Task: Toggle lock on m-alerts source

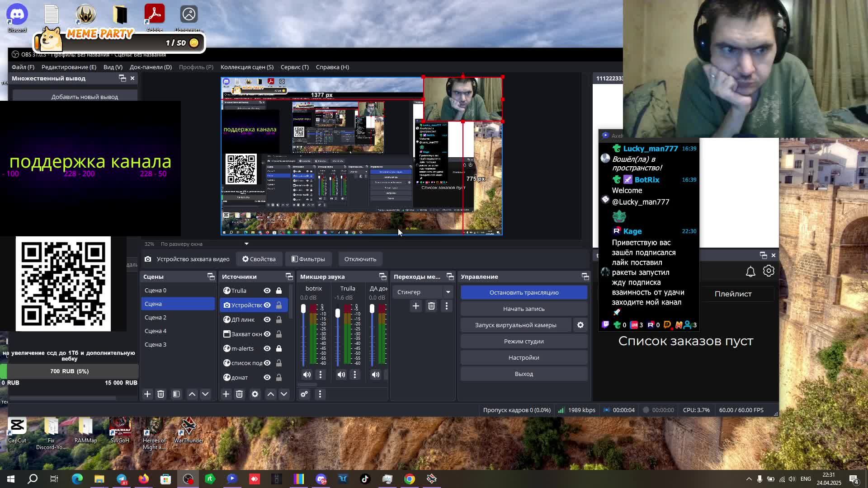Action: click(279, 348)
